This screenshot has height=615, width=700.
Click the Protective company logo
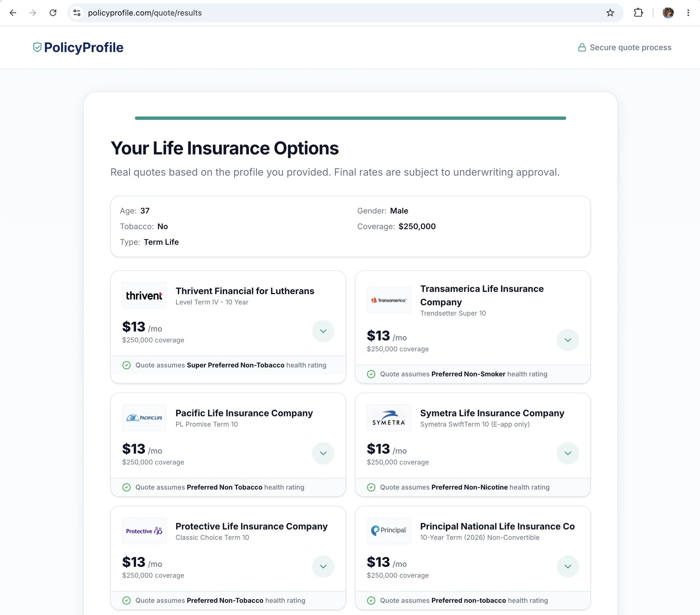coord(144,531)
